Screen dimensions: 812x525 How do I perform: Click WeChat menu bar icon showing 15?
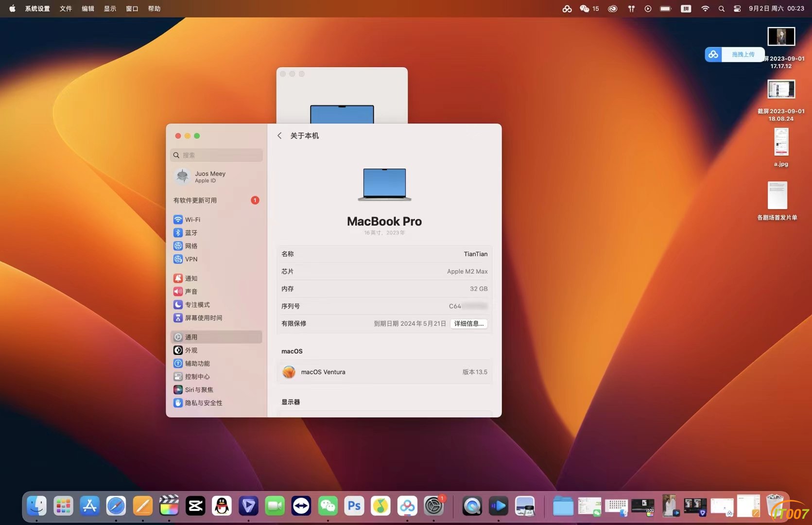pos(589,8)
